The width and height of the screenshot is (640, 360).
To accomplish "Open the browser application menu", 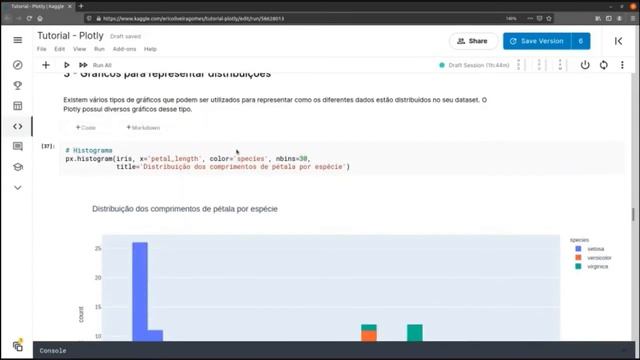I will point(633,18).
